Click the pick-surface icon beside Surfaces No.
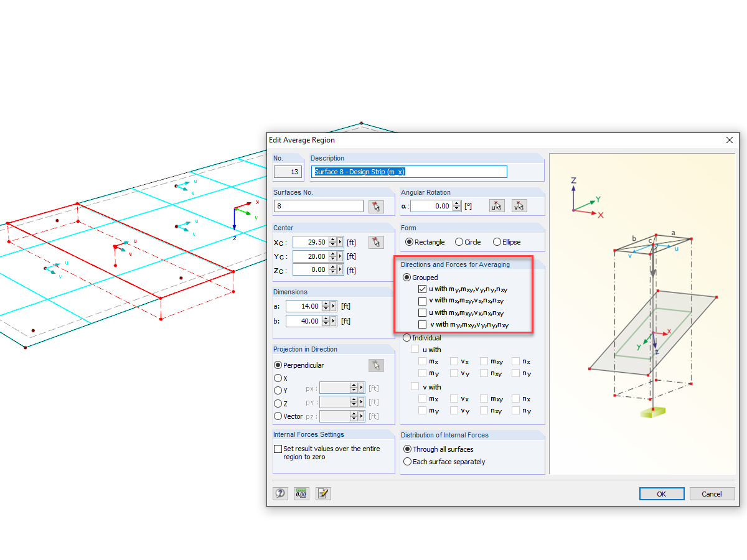This screenshot has height=560, width=747. tap(376, 207)
